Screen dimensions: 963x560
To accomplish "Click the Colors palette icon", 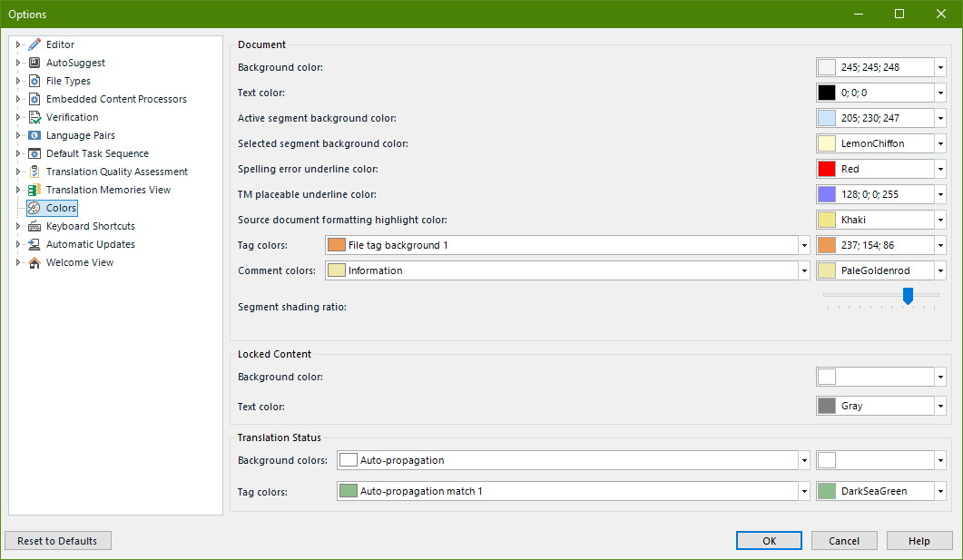I will (34, 208).
